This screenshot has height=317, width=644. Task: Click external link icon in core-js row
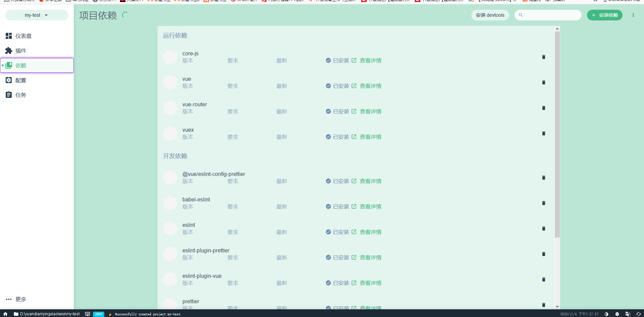tap(354, 60)
